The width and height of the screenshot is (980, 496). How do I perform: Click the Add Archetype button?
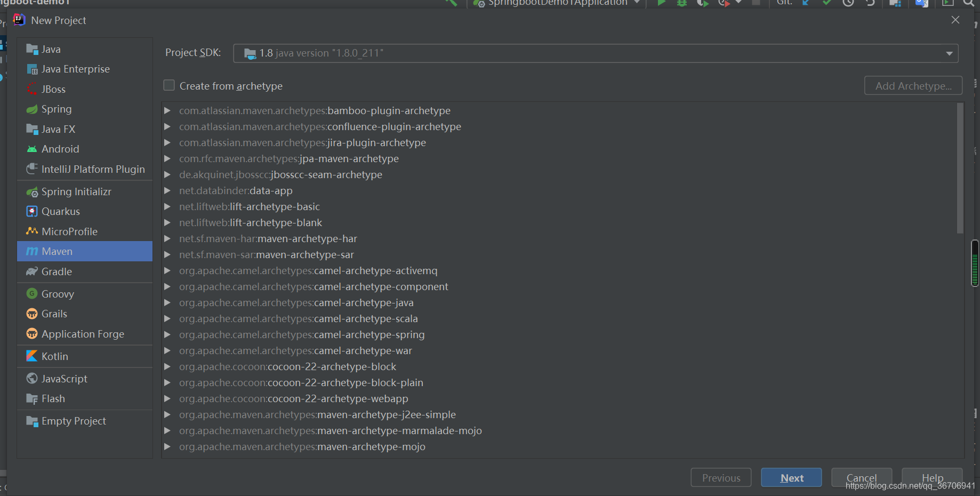913,86
